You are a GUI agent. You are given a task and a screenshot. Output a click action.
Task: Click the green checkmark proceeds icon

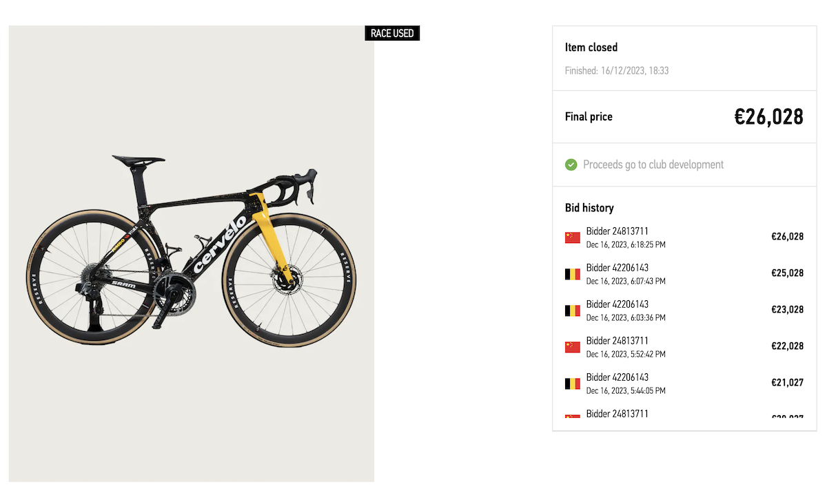pos(571,165)
